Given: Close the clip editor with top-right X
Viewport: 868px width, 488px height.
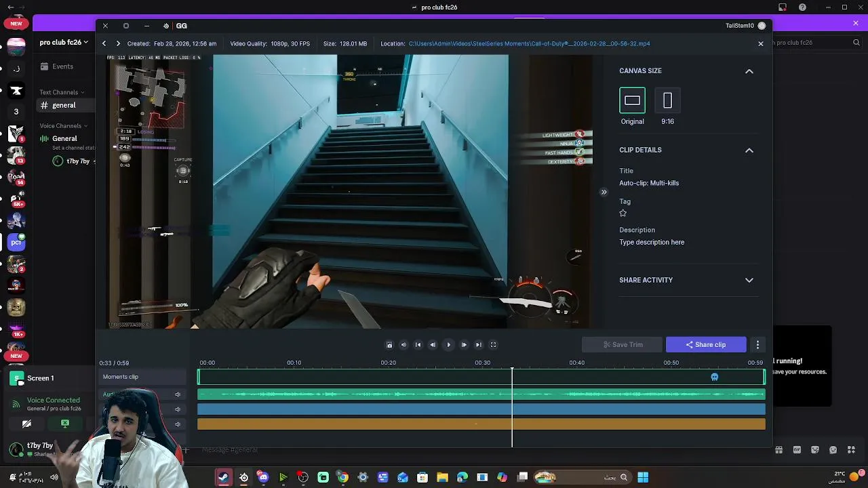Looking at the screenshot, I should (x=761, y=43).
